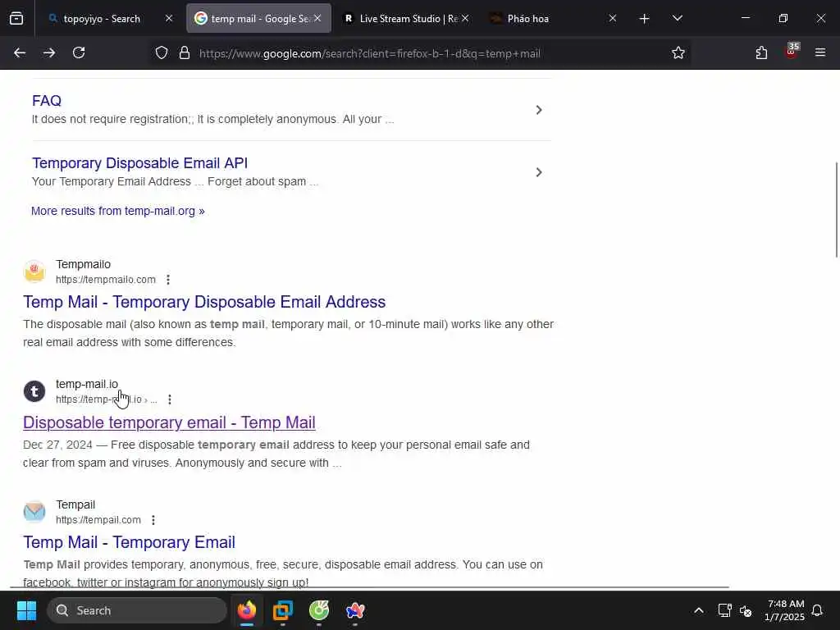Show hidden system tray icons
Image resolution: width=840 pixels, height=630 pixels.
699,610
